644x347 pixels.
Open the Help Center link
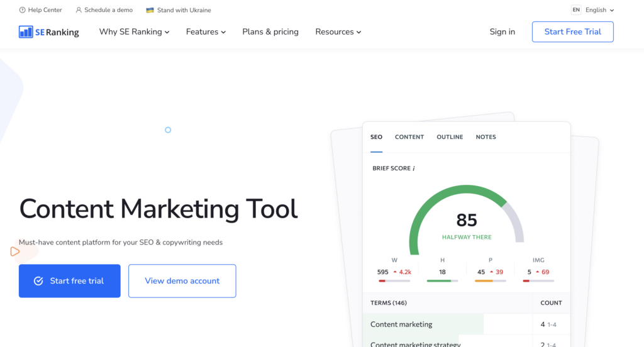pyautogui.click(x=41, y=10)
